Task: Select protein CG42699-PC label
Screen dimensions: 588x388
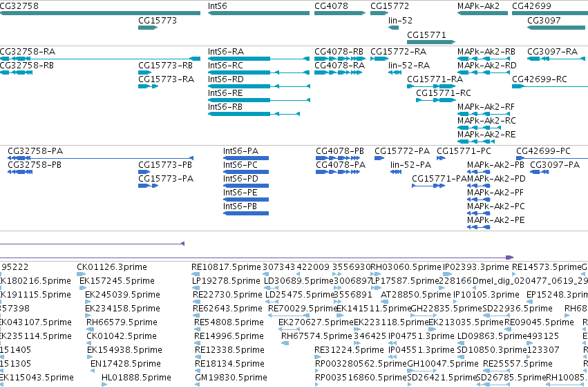Action: point(543,151)
